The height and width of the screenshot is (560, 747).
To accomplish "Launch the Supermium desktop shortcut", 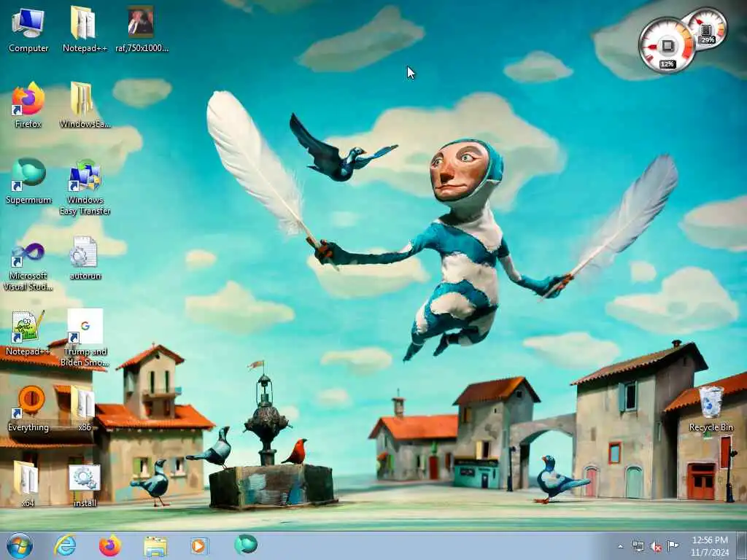I will tap(28, 182).
